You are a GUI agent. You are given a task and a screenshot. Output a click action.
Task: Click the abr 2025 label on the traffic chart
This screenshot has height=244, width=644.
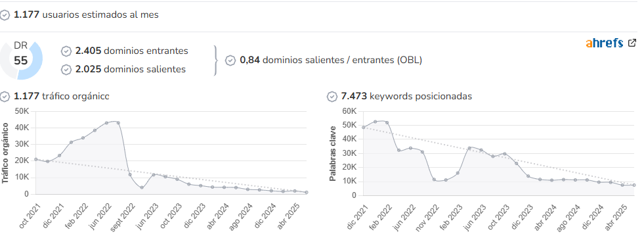tap(289, 215)
